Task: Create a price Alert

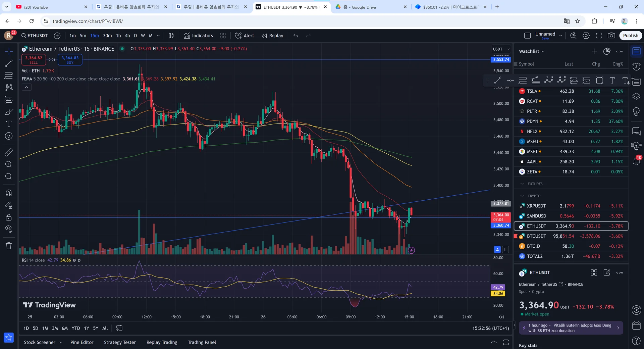Action: click(x=245, y=36)
